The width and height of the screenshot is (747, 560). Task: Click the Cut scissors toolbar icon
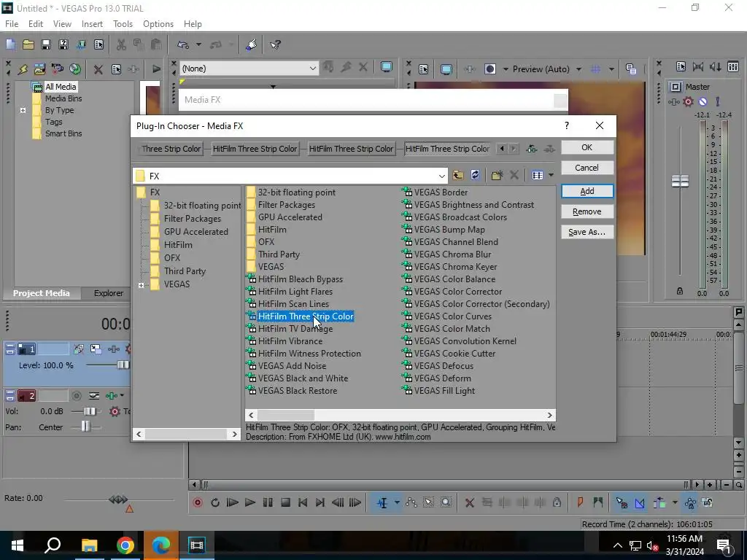tap(121, 44)
